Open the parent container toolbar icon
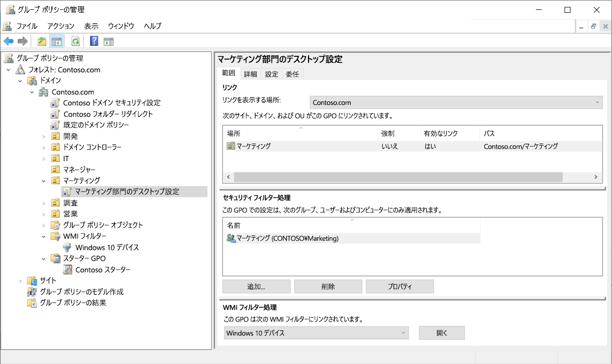The image size is (612, 364). (x=42, y=41)
